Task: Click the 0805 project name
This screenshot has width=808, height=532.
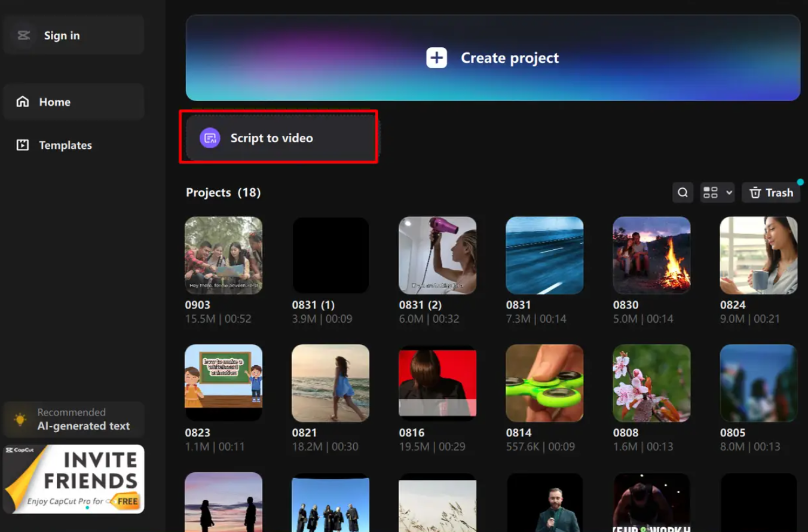Action: click(733, 433)
